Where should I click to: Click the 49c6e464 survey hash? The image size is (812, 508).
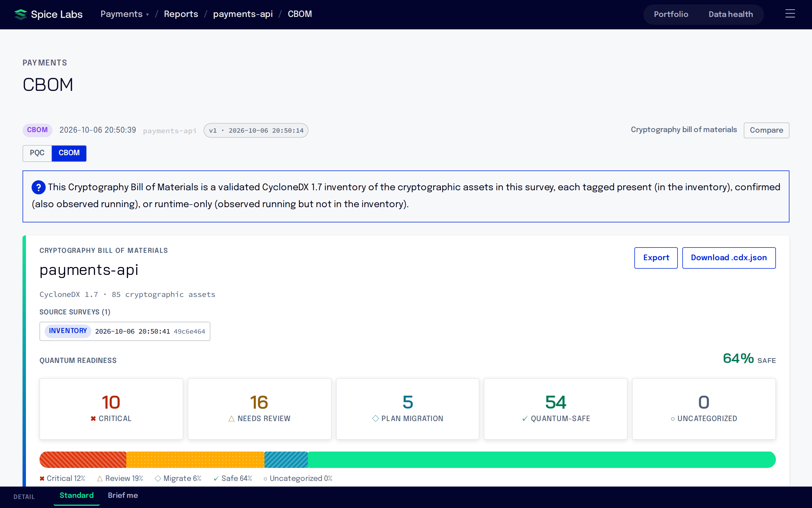tap(189, 332)
